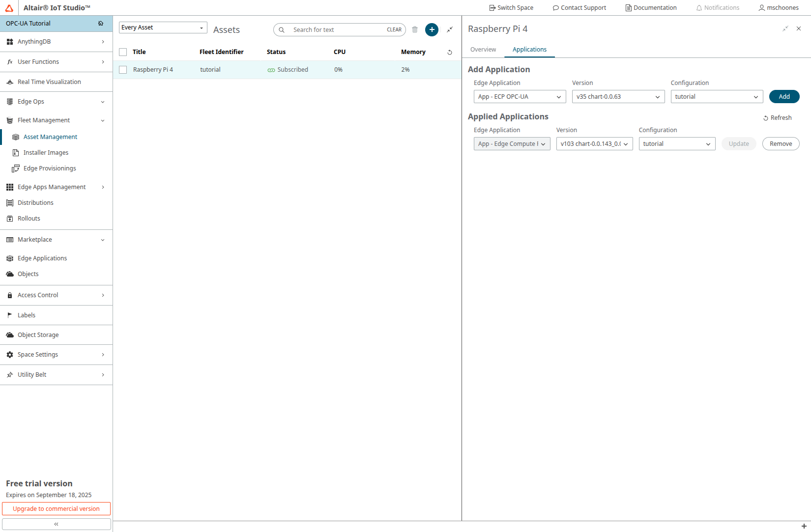Click the CPU column header

[x=340, y=52]
